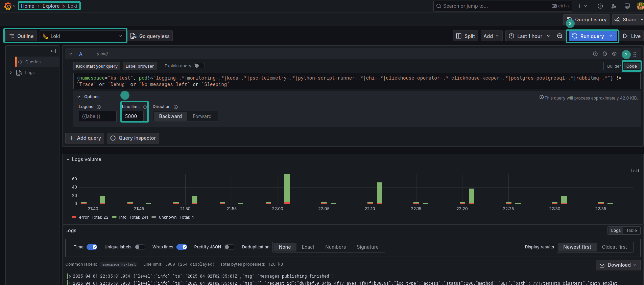This screenshot has height=285, width=644.
Task: Open the news feed RSS icon
Action: 614,6
